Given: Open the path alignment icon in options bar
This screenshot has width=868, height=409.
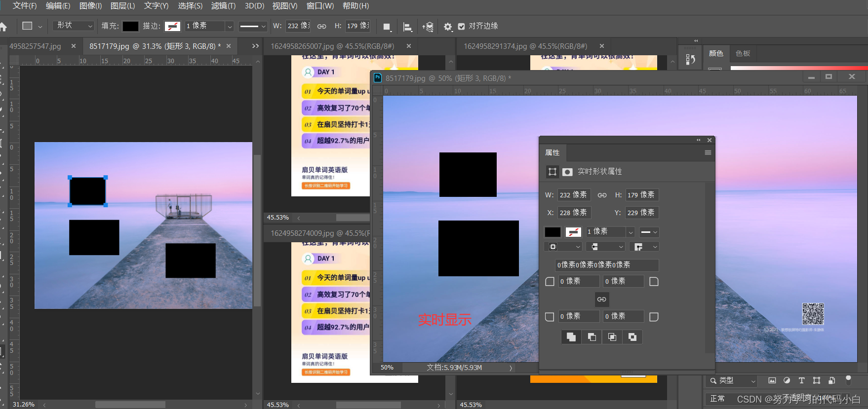Looking at the screenshot, I should click(407, 27).
